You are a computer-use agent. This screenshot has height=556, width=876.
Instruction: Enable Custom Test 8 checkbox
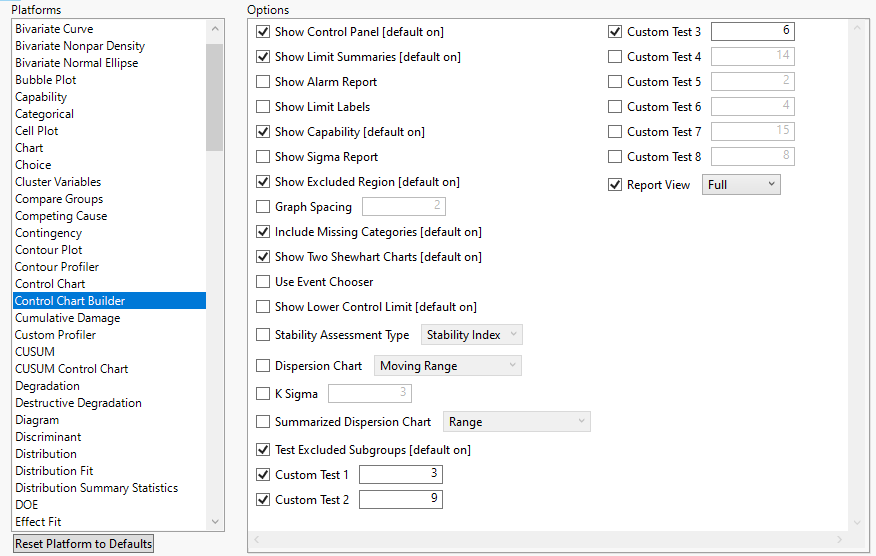tap(615, 157)
